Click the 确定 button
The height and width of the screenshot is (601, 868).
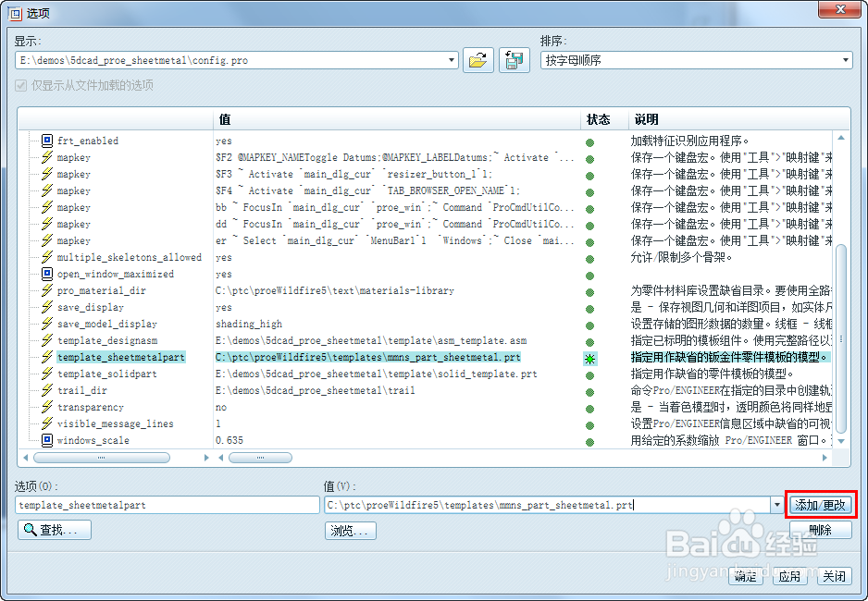746,577
